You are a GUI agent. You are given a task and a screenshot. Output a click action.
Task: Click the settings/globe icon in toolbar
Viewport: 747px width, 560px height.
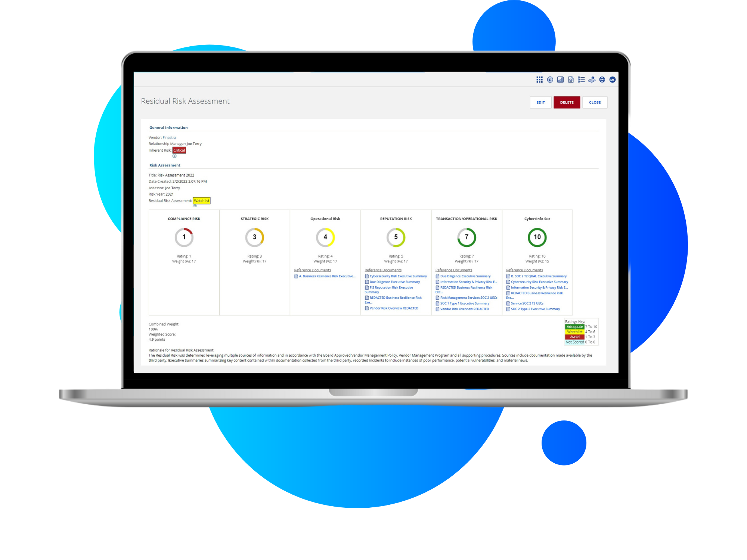[602, 79]
